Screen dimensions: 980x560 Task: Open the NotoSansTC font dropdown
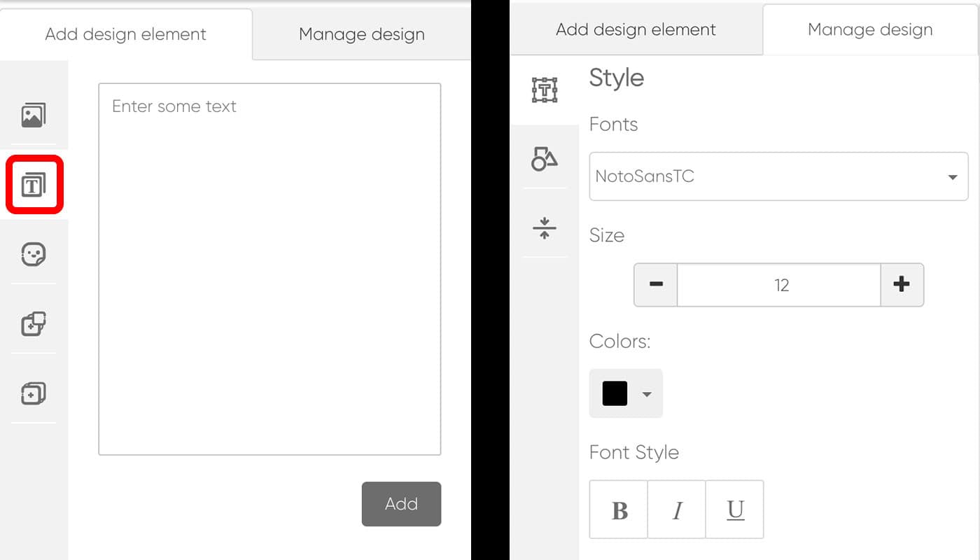click(778, 176)
